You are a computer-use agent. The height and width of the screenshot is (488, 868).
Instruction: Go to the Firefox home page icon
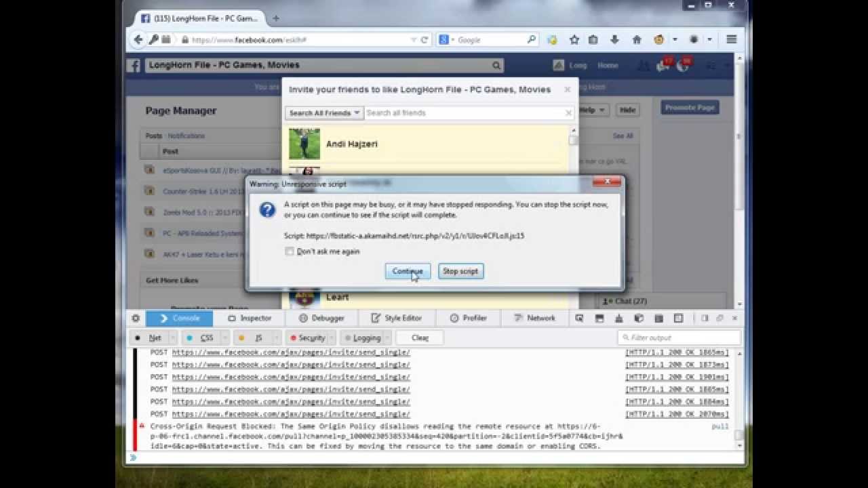pos(637,40)
